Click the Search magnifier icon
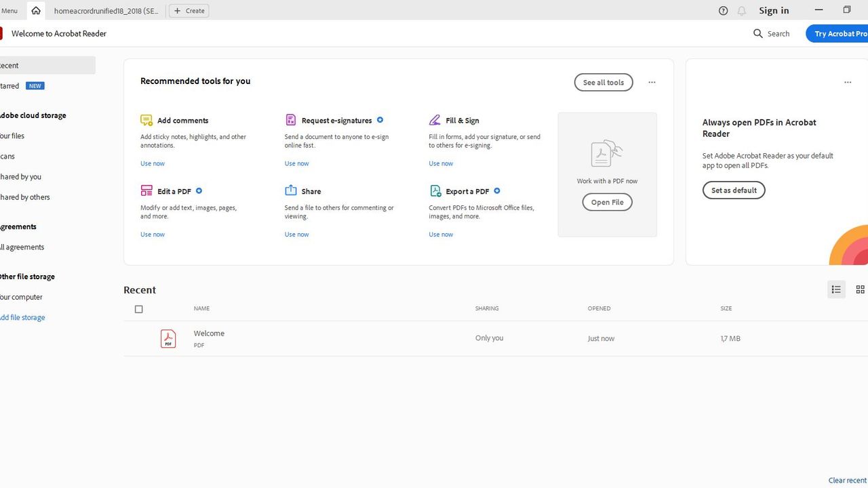Image resolution: width=868 pixels, height=488 pixels. pos(758,33)
